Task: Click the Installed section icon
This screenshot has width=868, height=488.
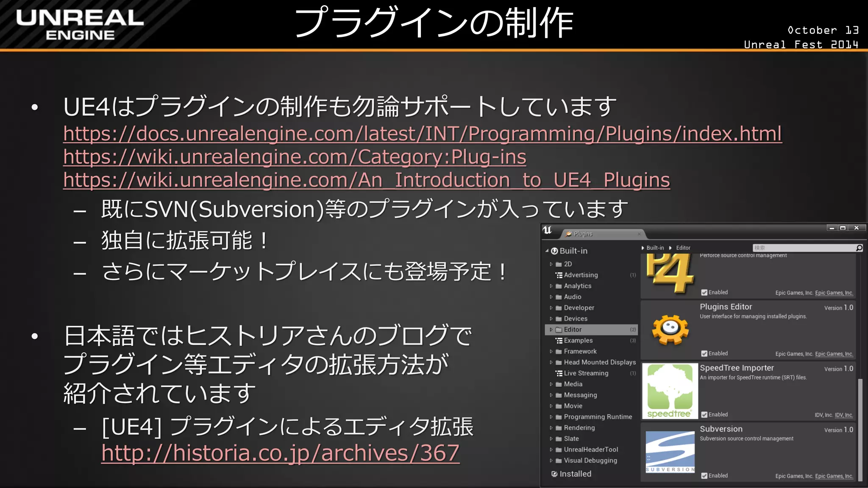Action: tap(554, 474)
